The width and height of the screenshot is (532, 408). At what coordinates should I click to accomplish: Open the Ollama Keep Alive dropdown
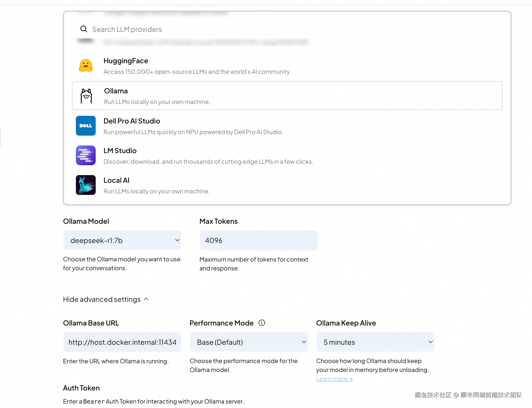[x=375, y=342]
